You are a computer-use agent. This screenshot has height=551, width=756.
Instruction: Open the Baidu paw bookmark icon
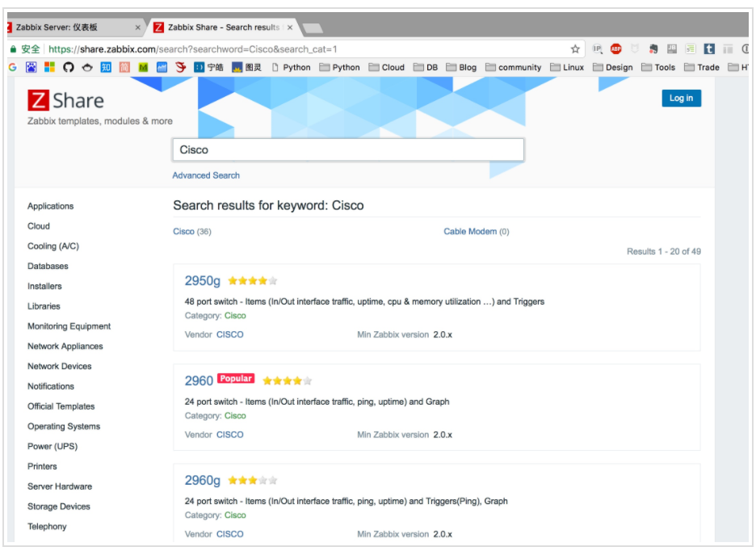31,68
